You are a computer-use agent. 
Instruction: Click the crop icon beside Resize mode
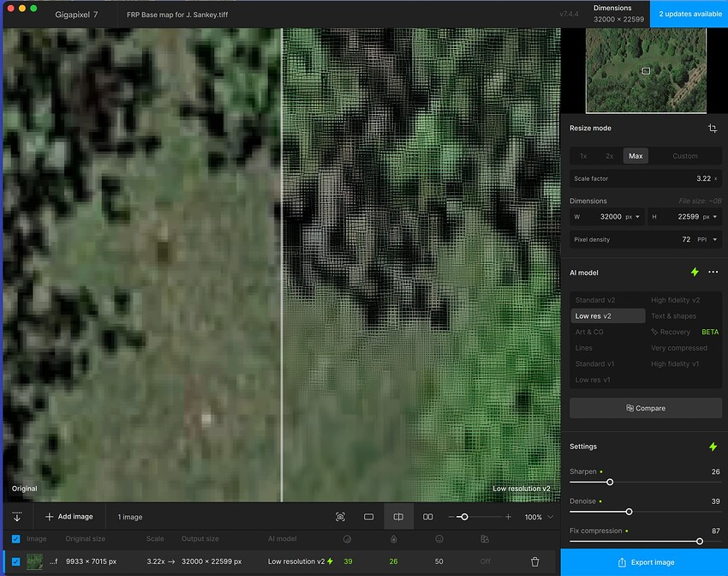coord(712,129)
